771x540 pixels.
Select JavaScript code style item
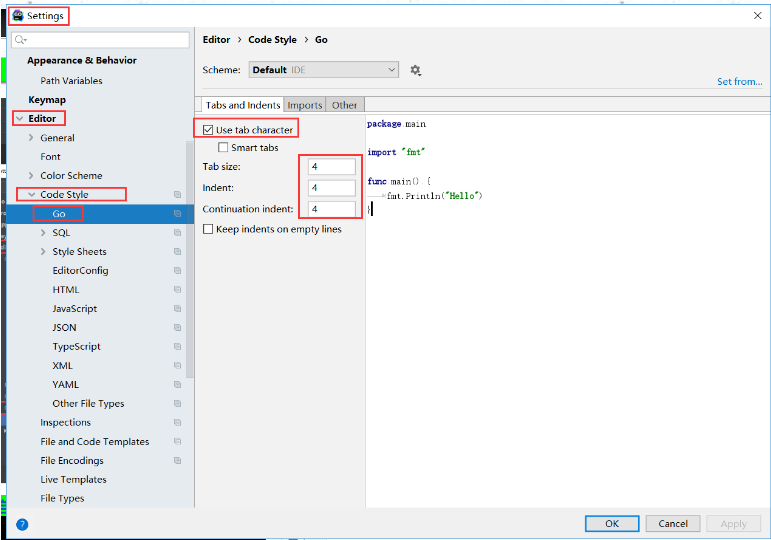tap(75, 309)
